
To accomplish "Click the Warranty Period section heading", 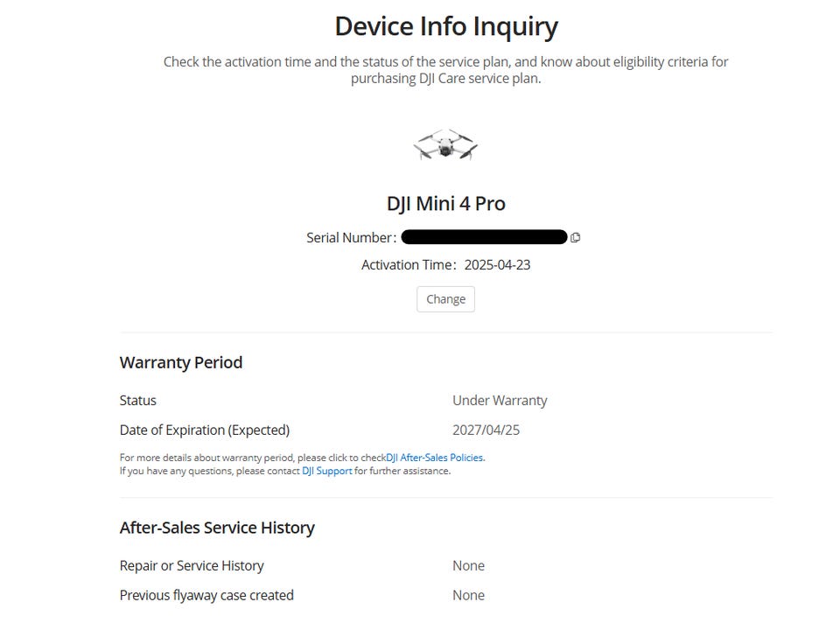I will pos(181,362).
